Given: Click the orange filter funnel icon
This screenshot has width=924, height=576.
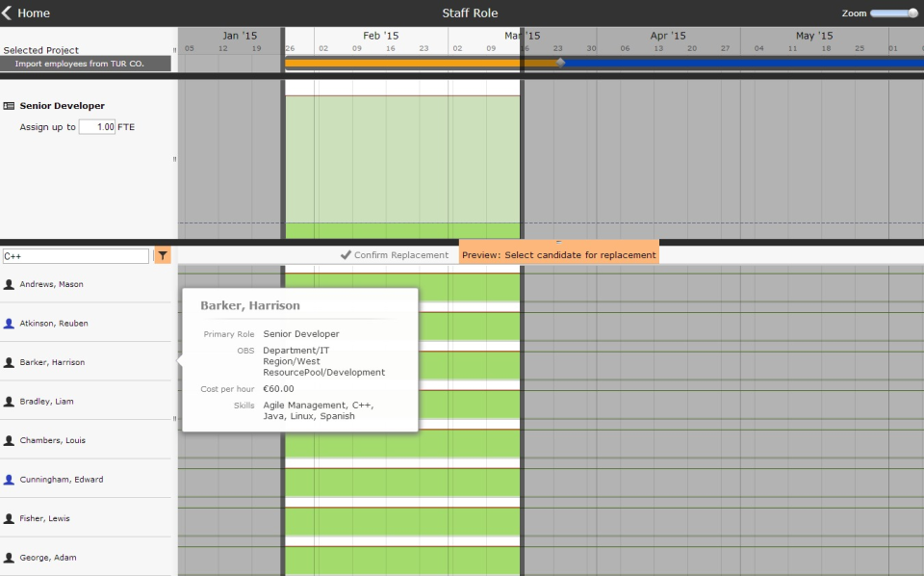Looking at the screenshot, I should tap(163, 255).
